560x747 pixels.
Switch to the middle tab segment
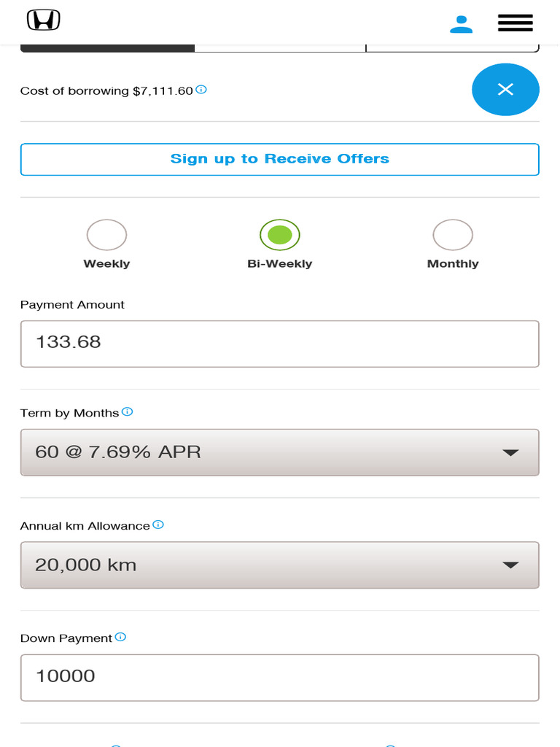[280, 48]
